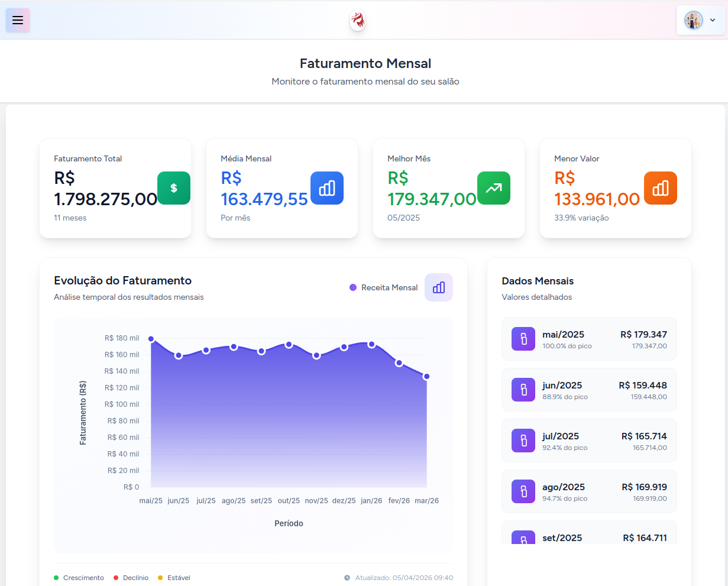
Task: Click the '33.9% variação' text
Action: [581, 218]
